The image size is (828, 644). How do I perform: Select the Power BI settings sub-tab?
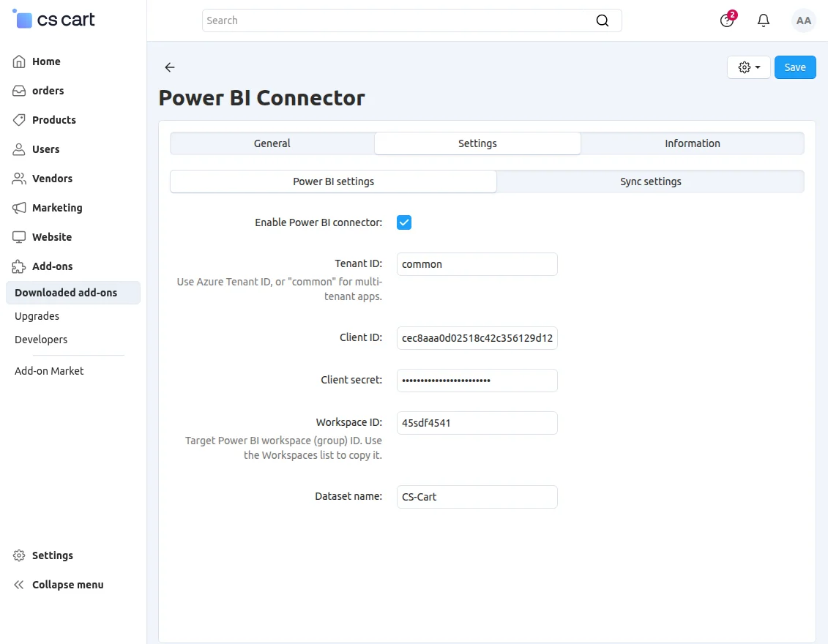point(333,181)
